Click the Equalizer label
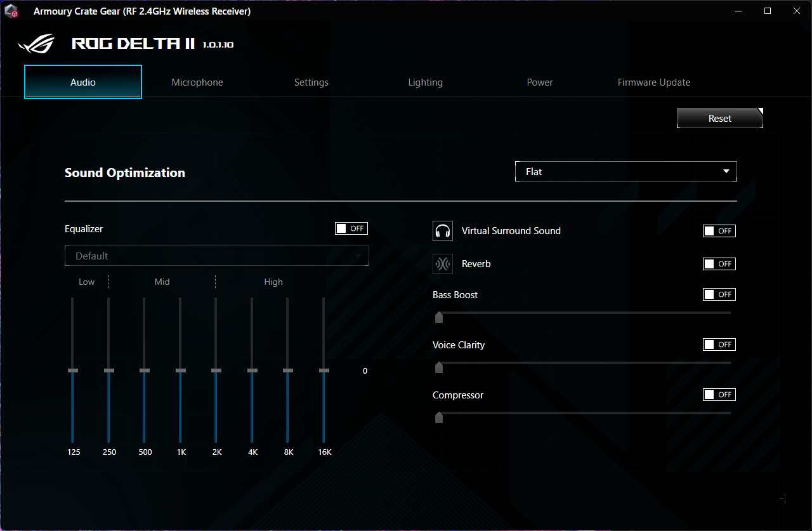The width and height of the screenshot is (812, 531). click(84, 229)
